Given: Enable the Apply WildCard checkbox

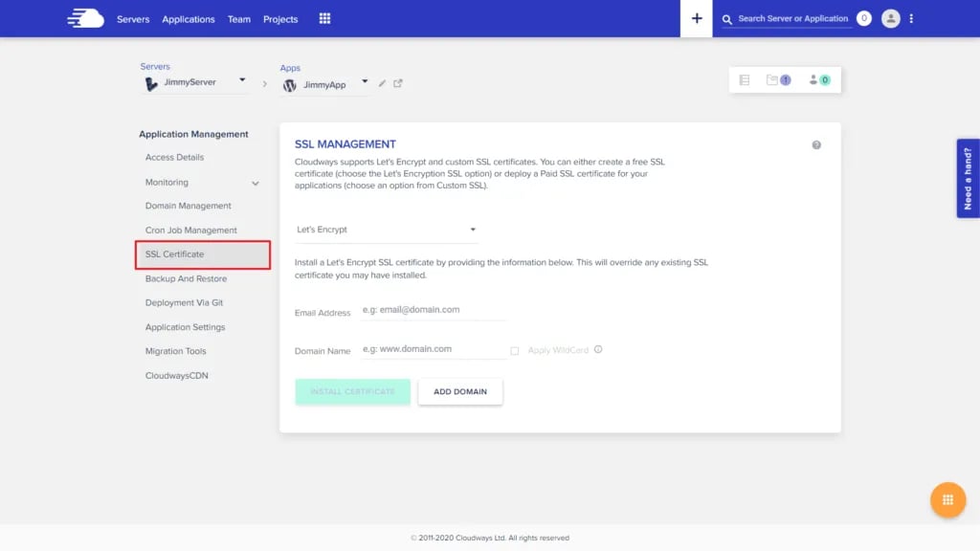Looking at the screenshot, I should pyautogui.click(x=514, y=350).
